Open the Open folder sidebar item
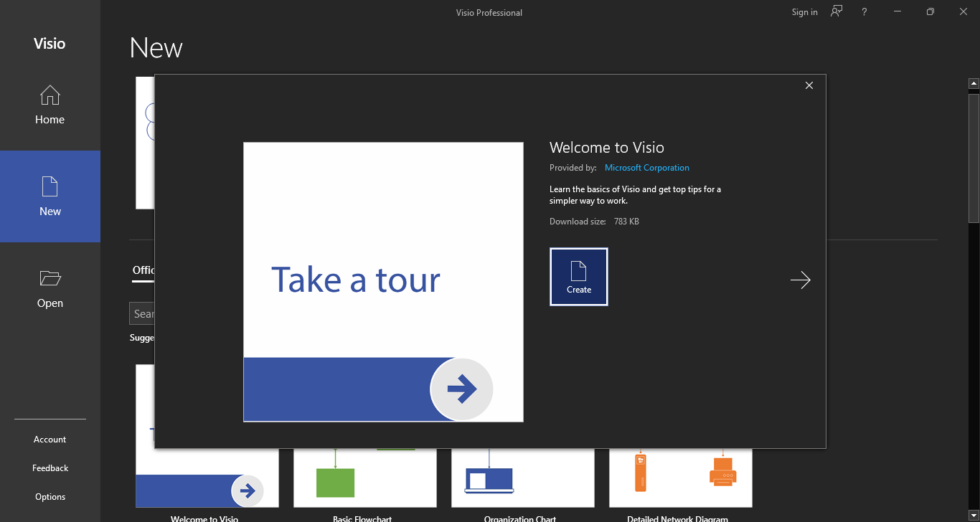 [x=50, y=288]
